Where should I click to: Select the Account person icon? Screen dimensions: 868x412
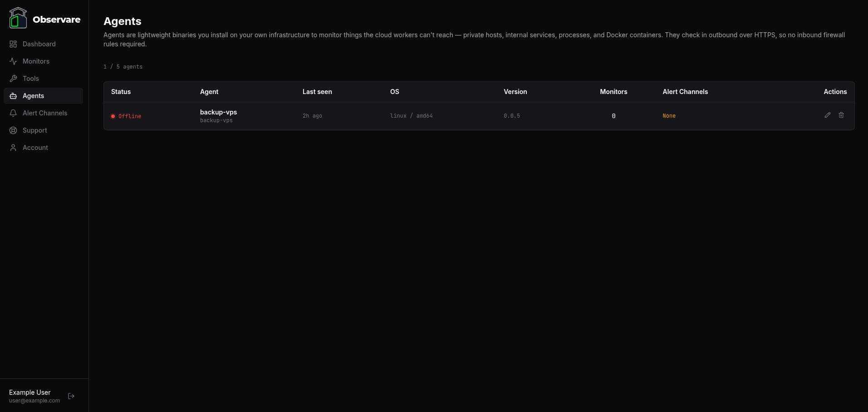(x=13, y=147)
